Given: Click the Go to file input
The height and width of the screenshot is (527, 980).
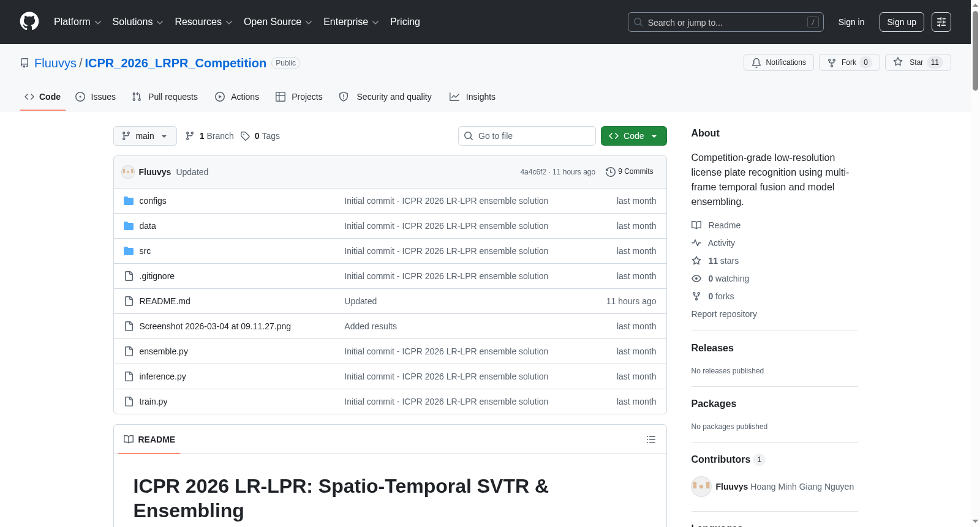Looking at the screenshot, I should pos(527,136).
